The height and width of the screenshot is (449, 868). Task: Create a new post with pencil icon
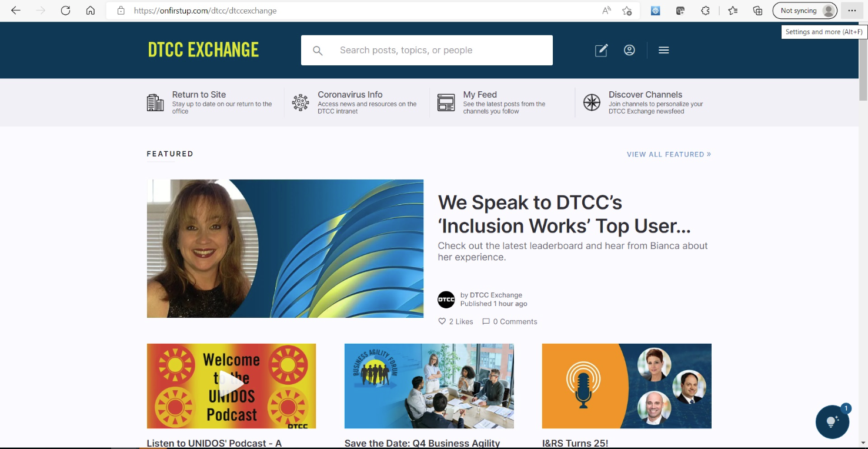click(601, 51)
